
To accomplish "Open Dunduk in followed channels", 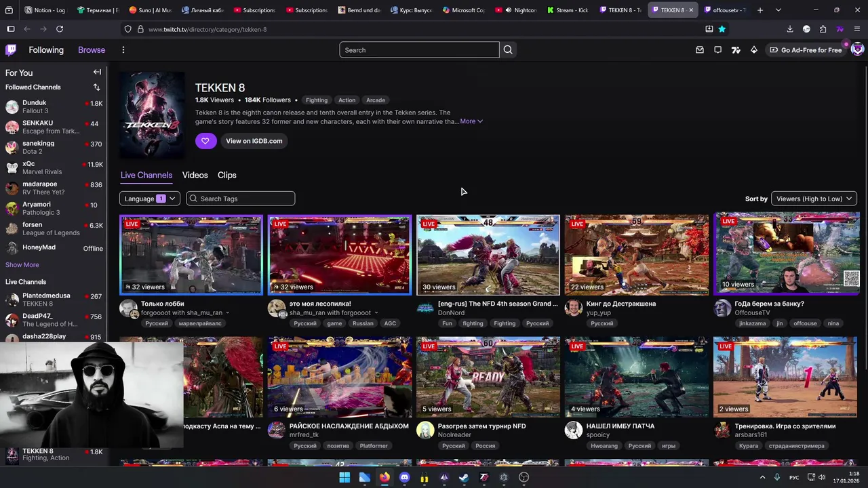I will coord(54,106).
